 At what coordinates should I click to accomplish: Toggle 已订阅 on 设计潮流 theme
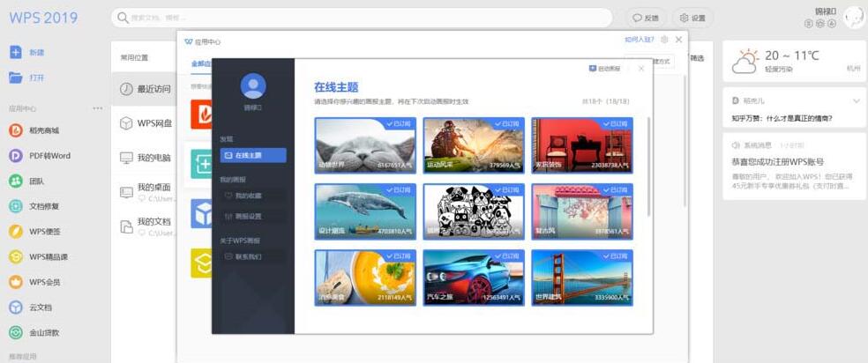[398, 189]
